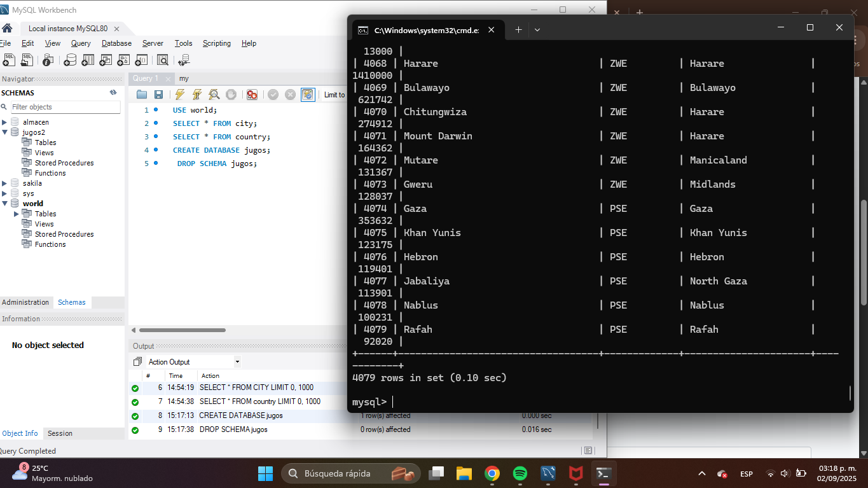Expand the almacen schema
Image resolution: width=868 pixels, height=488 pixels.
coord(4,122)
